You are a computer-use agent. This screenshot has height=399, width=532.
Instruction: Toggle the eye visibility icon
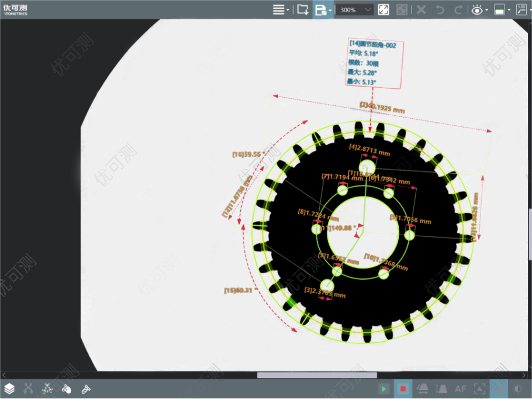477,10
